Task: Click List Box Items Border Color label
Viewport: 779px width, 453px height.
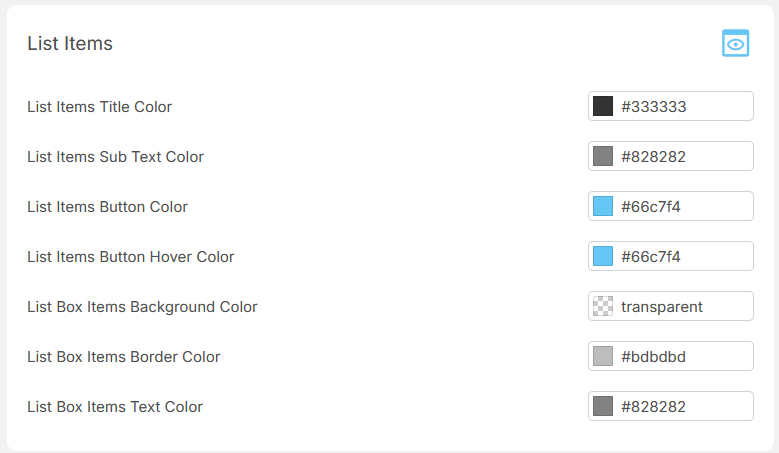Action: pyautogui.click(x=124, y=357)
